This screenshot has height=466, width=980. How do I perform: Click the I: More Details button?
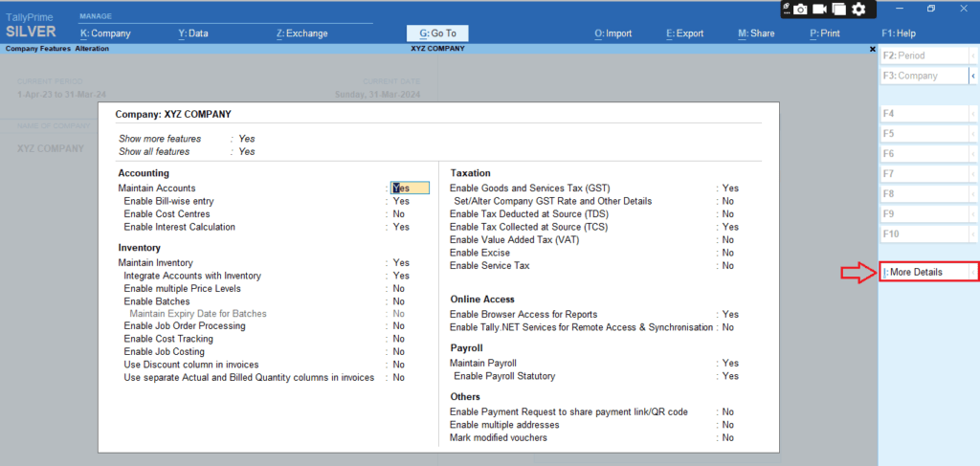(924, 273)
